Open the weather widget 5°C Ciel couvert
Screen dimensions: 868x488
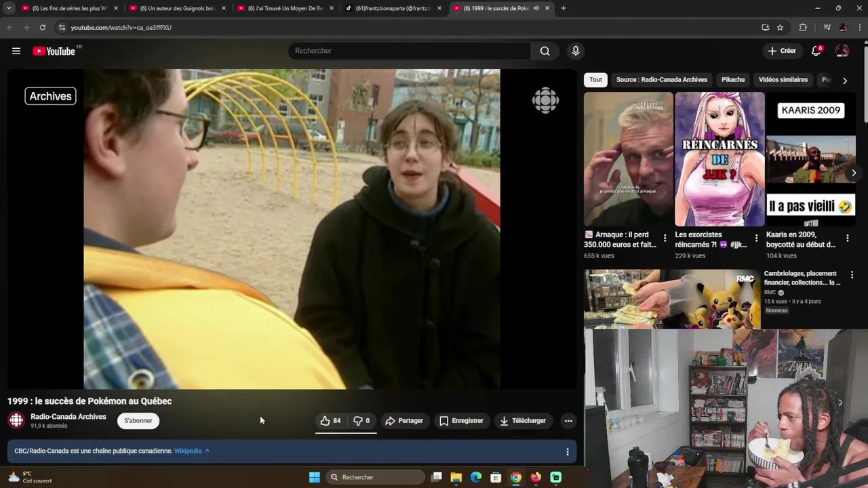coord(28,477)
